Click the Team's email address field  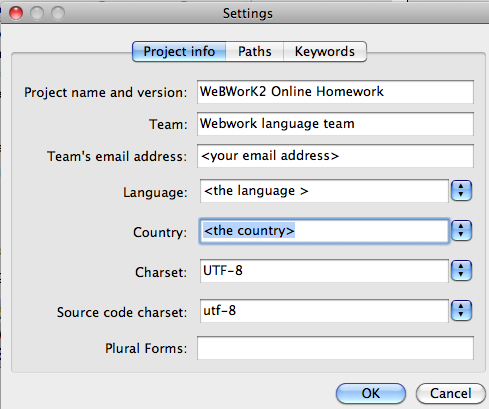point(335,156)
